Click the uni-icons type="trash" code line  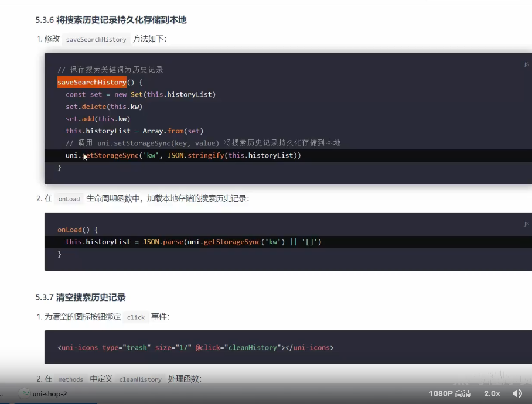(196, 347)
